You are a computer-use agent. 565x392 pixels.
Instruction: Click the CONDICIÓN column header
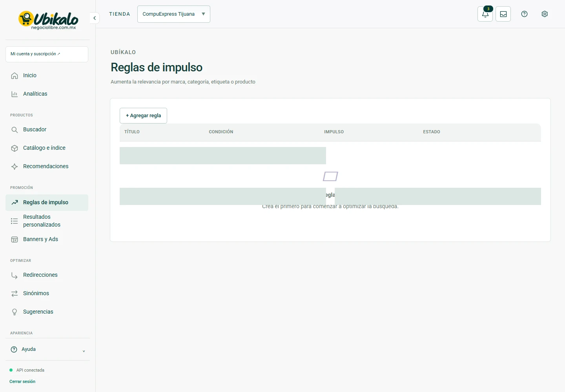point(221,132)
